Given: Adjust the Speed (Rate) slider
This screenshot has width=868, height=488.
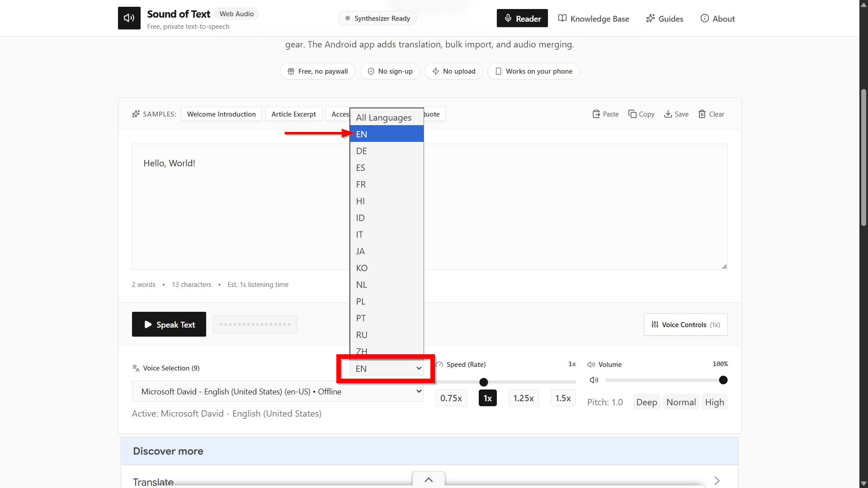Looking at the screenshot, I should pyautogui.click(x=505, y=382).
